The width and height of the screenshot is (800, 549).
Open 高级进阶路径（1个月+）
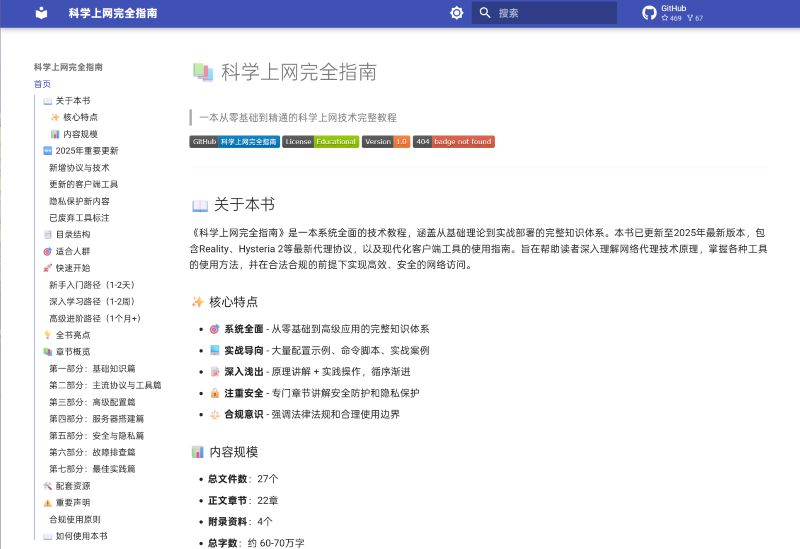click(95, 318)
